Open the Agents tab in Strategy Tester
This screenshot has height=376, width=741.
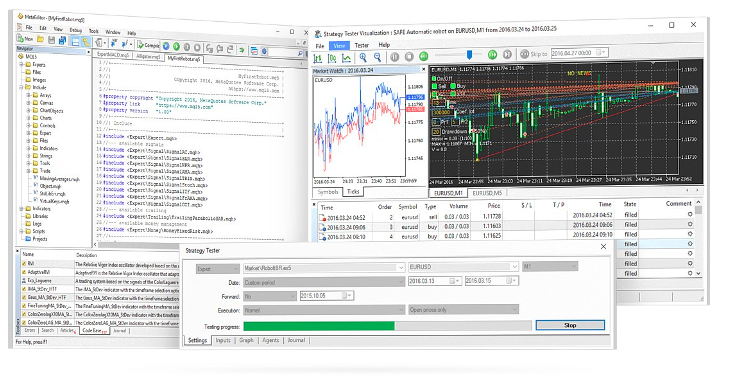(x=270, y=340)
